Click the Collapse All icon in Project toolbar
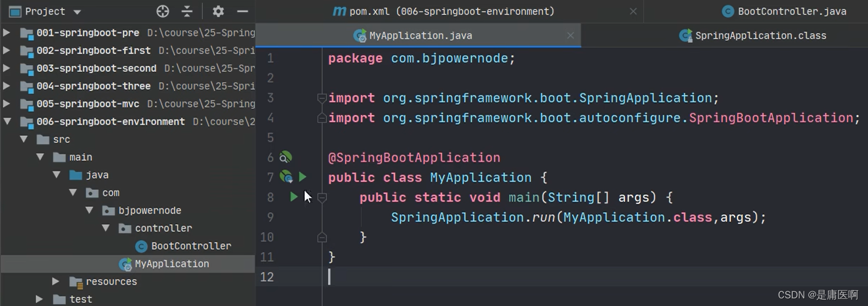This screenshot has height=306, width=868. click(x=187, y=11)
